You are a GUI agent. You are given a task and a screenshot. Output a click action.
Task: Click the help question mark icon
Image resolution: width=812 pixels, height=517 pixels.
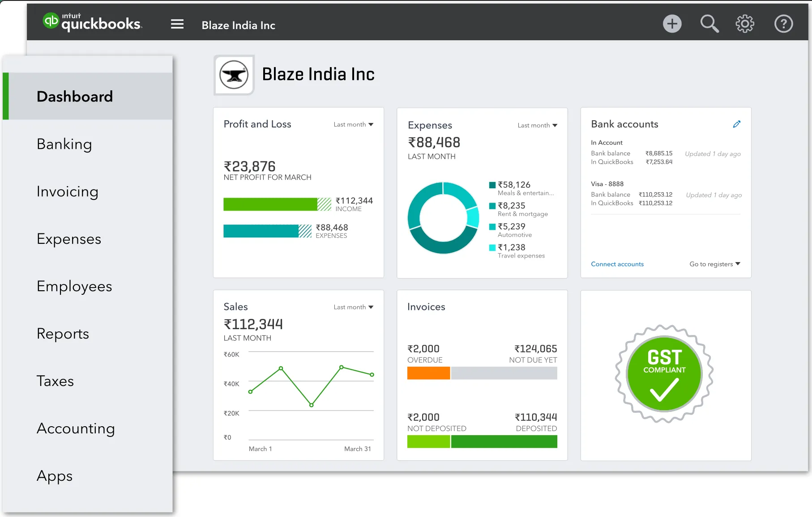[x=783, y=24]
